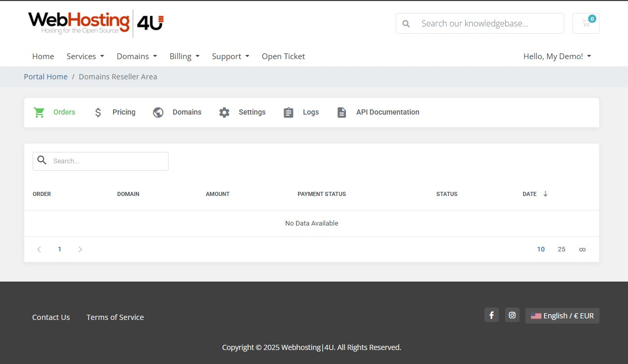
Task: Select the Pricing dollar icon
Action: (x=98, y=112)
